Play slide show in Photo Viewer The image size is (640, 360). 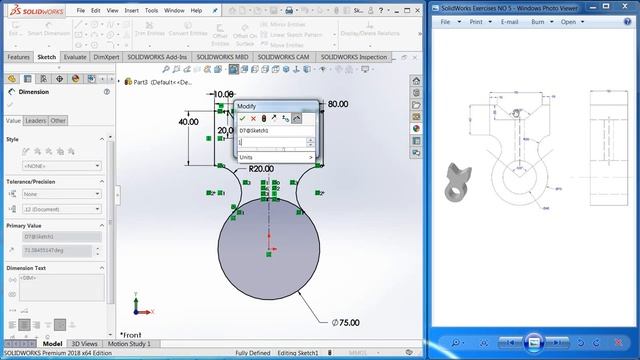pos(534,342)
